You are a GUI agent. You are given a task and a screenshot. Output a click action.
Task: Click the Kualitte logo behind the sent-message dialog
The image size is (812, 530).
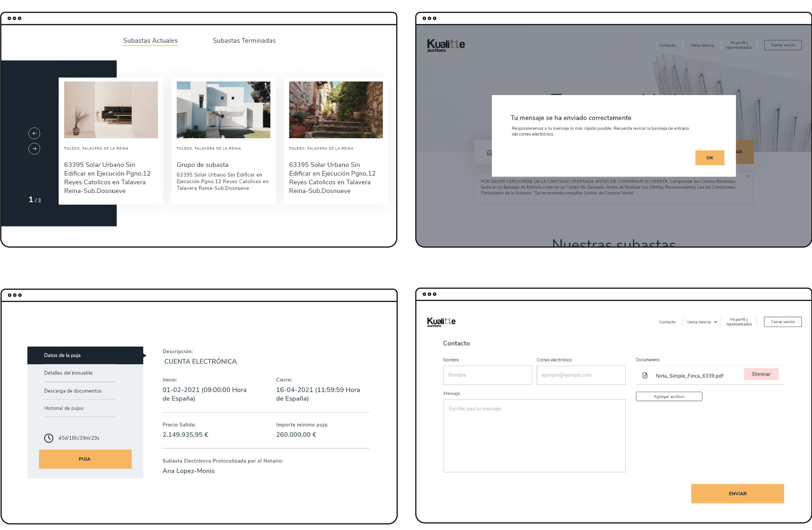click(446, 45)
